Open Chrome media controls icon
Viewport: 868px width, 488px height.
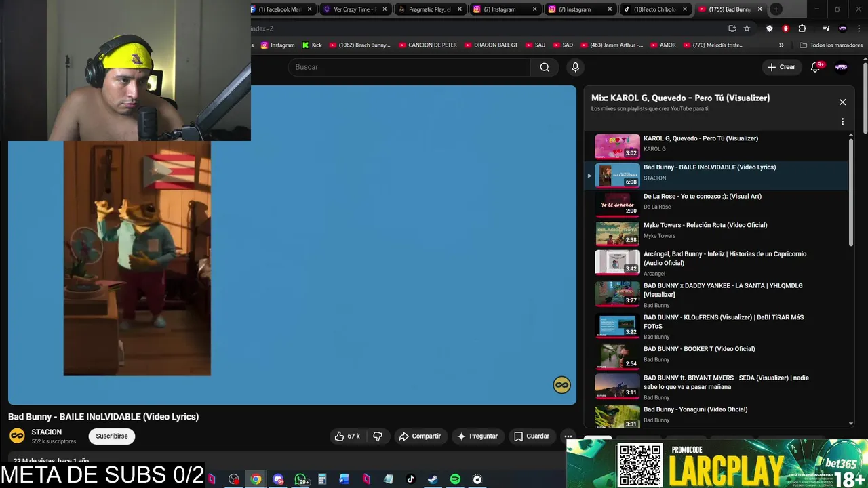826,28
